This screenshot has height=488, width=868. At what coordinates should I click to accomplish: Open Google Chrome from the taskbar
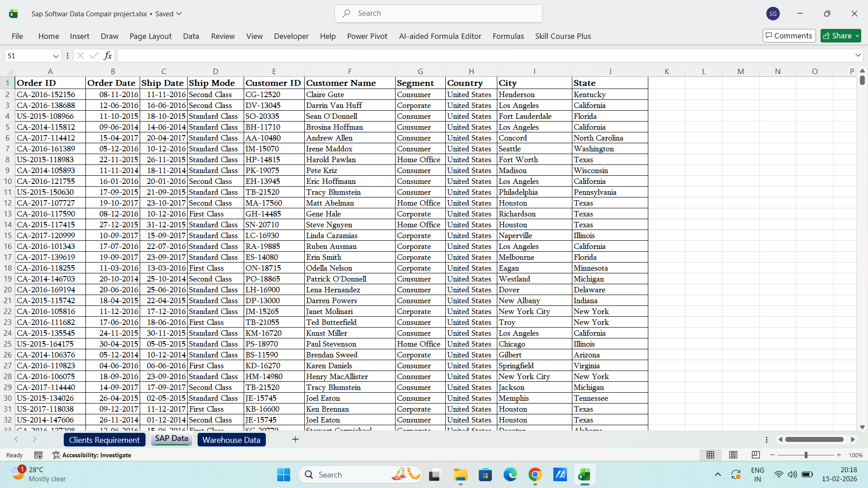(x=535, y=475)
